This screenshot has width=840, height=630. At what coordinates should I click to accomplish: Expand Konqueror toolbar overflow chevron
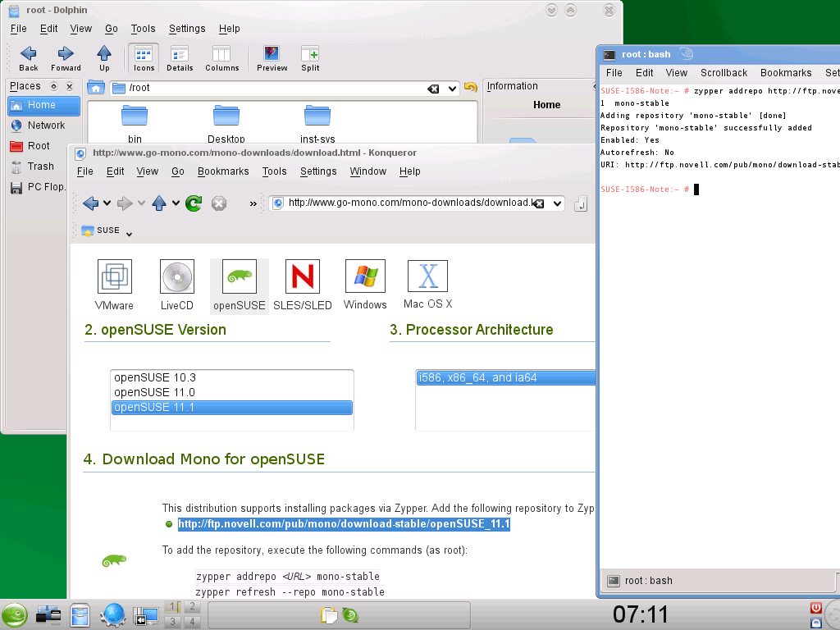click(x=253, y=203)
